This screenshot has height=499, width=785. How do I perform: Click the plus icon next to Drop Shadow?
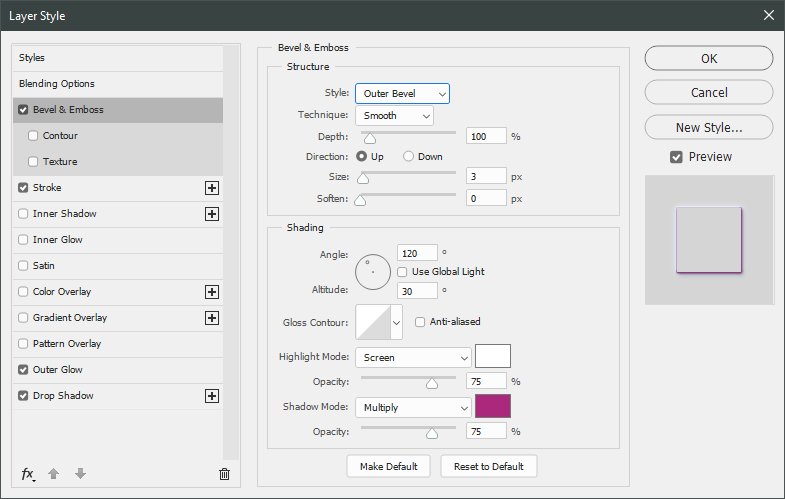(x=211, y=396)
